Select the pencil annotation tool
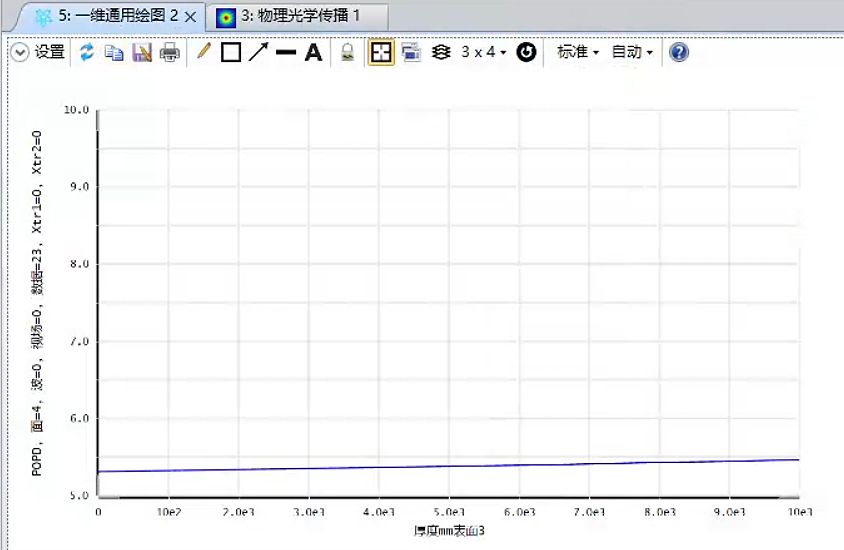This screenshot has width=844, height=550. 203,52
